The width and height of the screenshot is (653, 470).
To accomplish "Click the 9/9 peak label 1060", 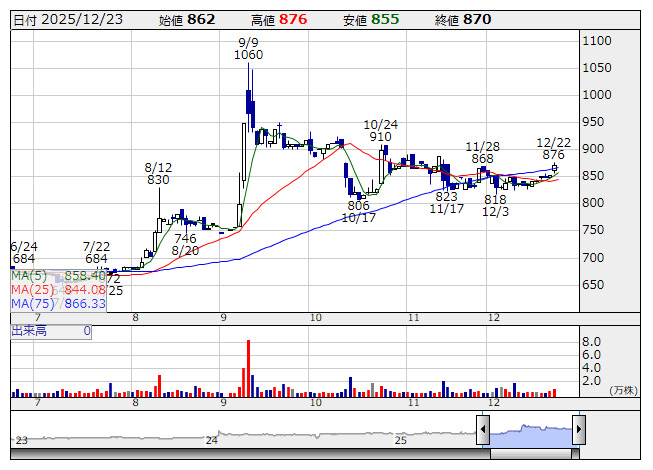I will [248, 55].
